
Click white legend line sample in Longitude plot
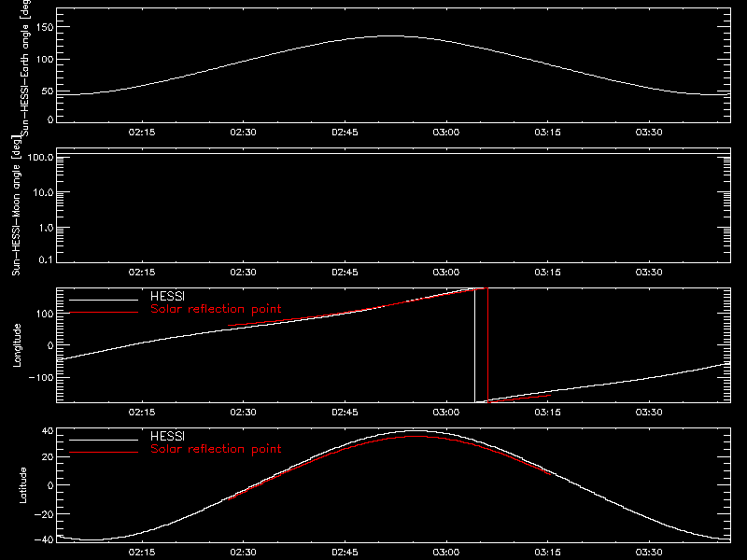point(104,300)
